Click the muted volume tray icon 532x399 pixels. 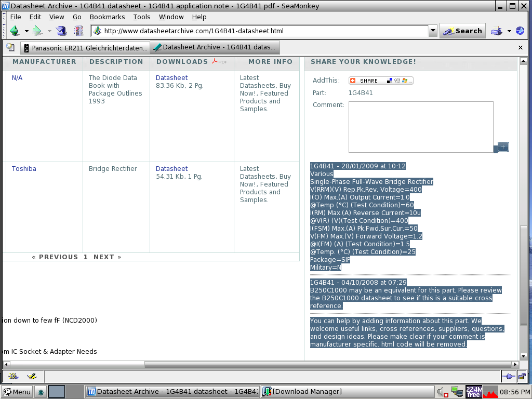click(x=443, y=392)
